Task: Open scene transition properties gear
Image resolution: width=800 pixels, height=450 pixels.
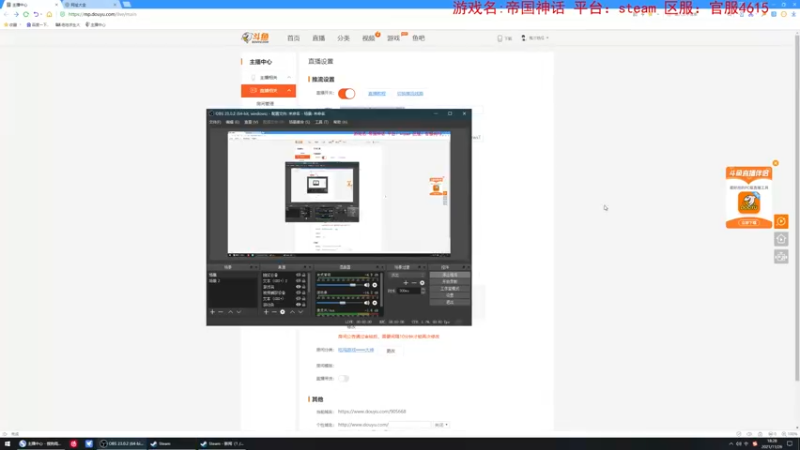Action: (422, 283)
